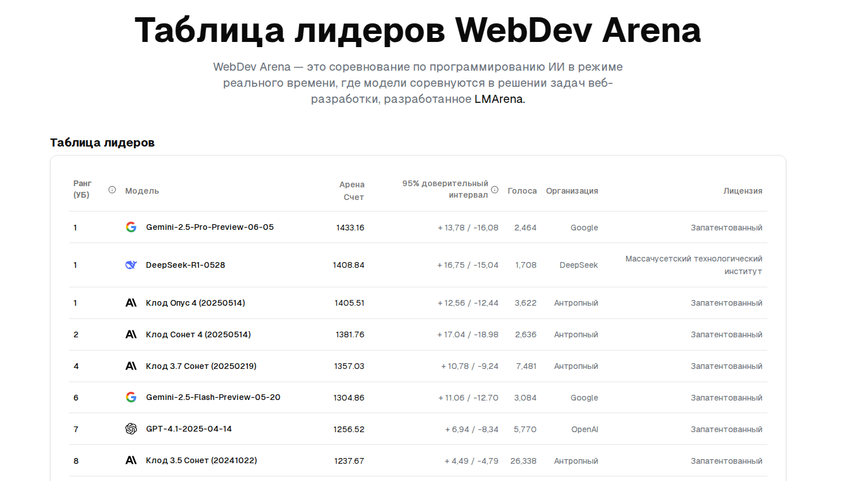Select model name Клод 3.7 Сонет (20250219)

click(x=201, y=366)
